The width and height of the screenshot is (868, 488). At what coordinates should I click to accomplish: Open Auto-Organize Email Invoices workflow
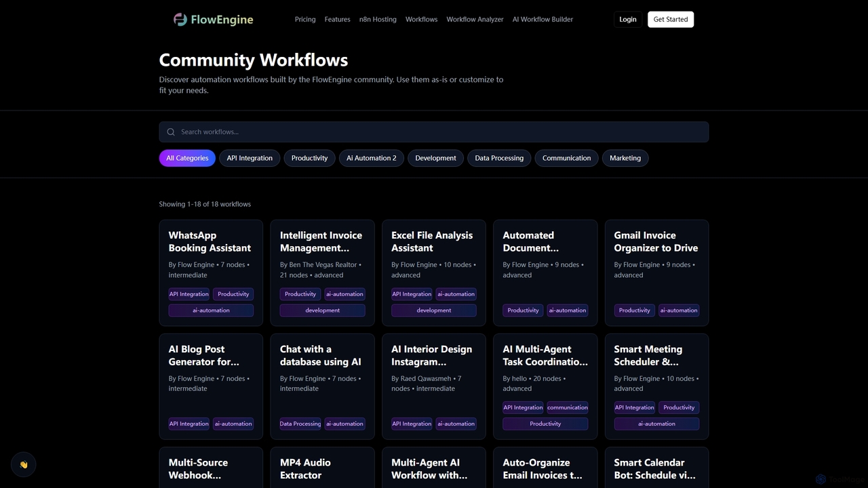pyautogui.click(x=545, y=468)
